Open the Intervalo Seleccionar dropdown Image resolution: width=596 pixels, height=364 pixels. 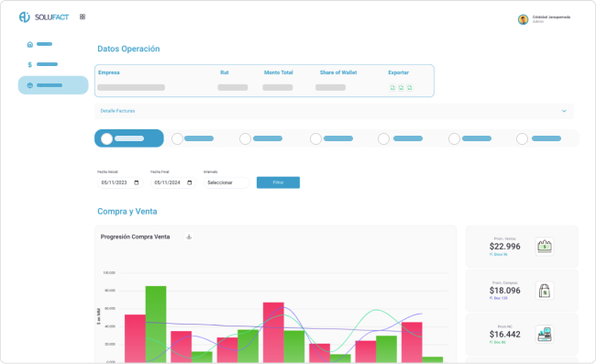(226, 182)
